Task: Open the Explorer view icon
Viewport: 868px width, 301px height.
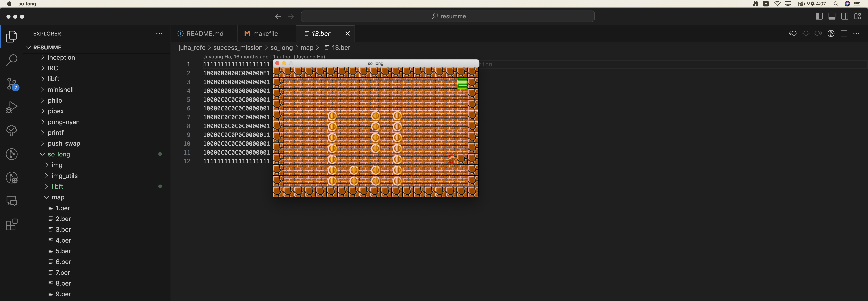Action: coord(12,37)
